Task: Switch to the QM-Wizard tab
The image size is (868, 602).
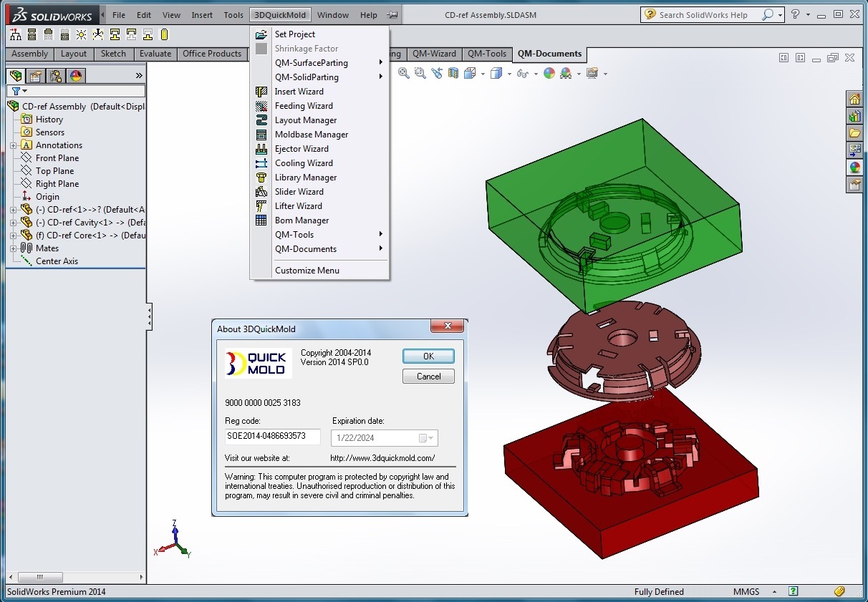Action: [435, 54]
